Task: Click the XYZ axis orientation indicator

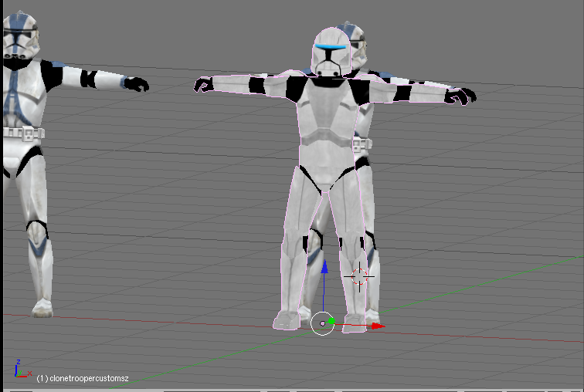Action: tap(22, 368)
